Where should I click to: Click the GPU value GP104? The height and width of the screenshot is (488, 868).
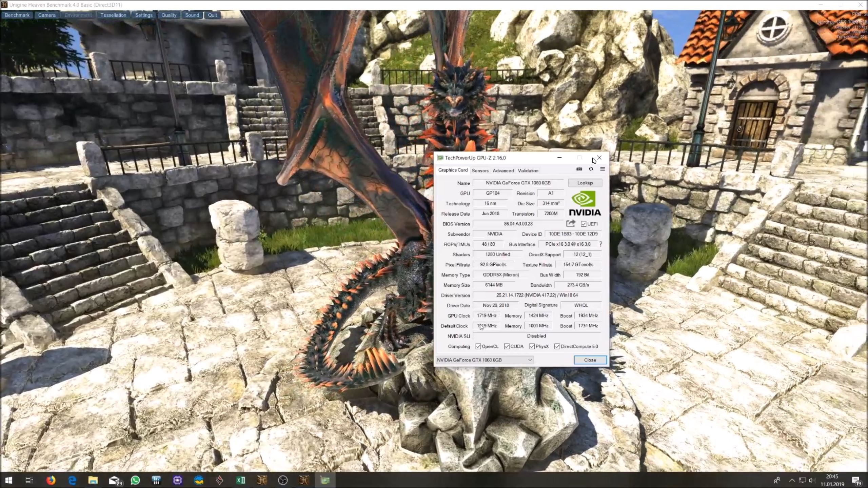[493, 193]
